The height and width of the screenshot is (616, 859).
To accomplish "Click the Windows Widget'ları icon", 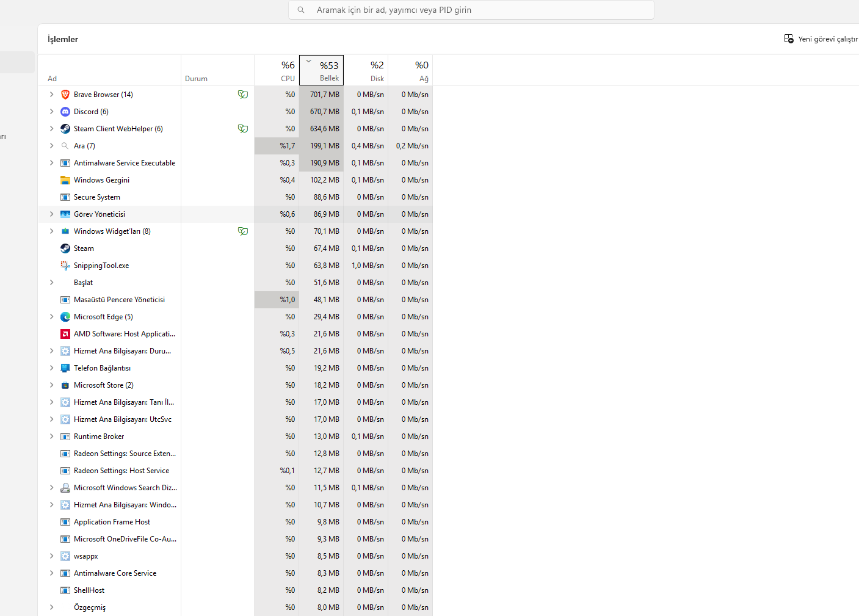I will click(x=65, y=231).
